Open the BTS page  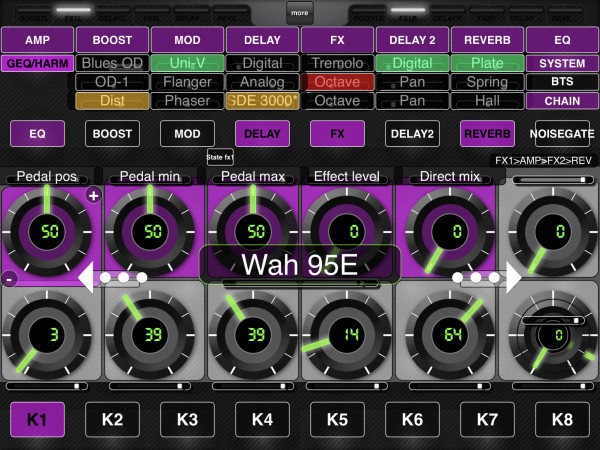coord(562,82)
